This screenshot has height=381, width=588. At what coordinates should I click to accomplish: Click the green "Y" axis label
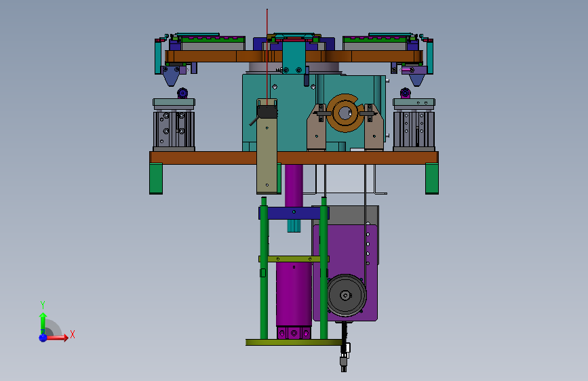(43, 305)
